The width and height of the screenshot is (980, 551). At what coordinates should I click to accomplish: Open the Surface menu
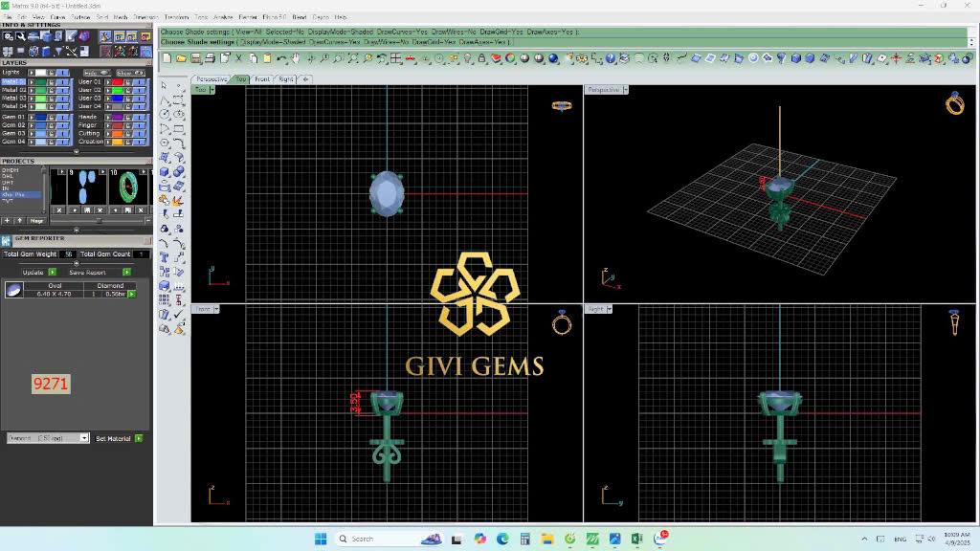(80, 17)
